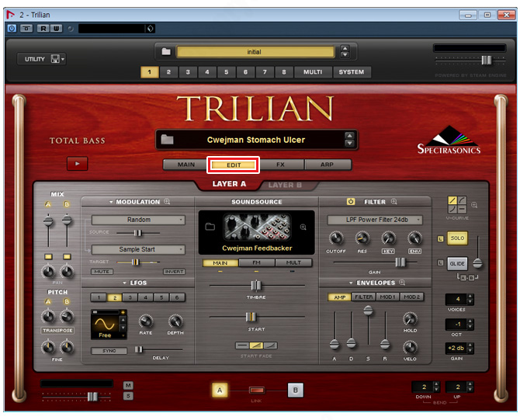Adjust the Timbre slider

255,286
